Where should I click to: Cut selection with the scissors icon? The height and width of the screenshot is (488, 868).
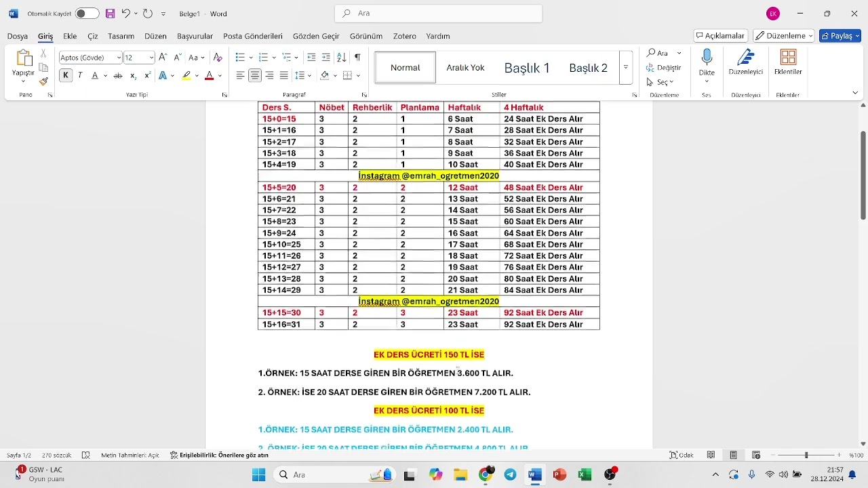(x=43, y=53)
